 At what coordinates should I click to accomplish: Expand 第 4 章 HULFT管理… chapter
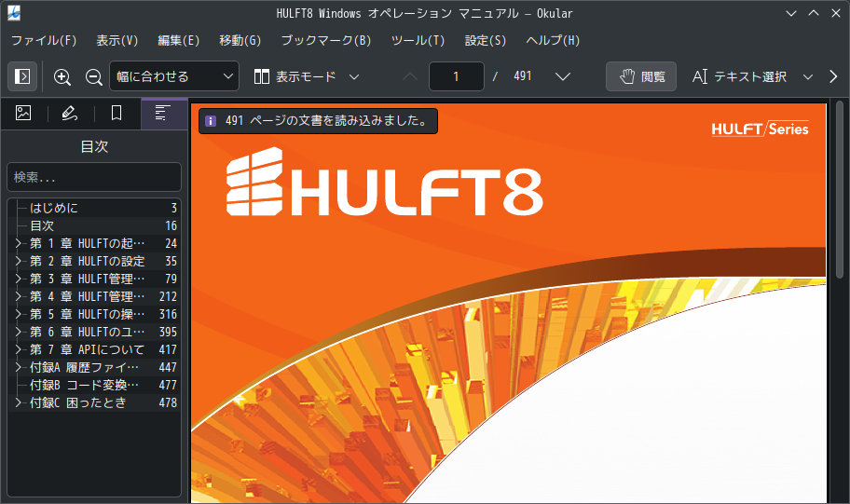18,296
